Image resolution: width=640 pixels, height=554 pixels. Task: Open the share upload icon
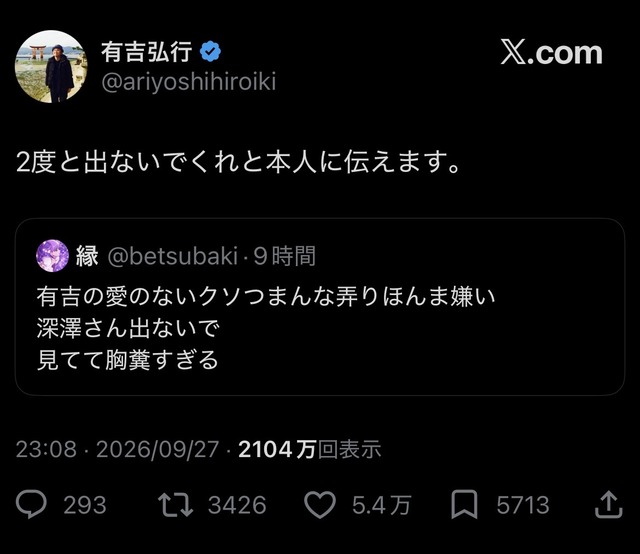click(x=609, y=505)
